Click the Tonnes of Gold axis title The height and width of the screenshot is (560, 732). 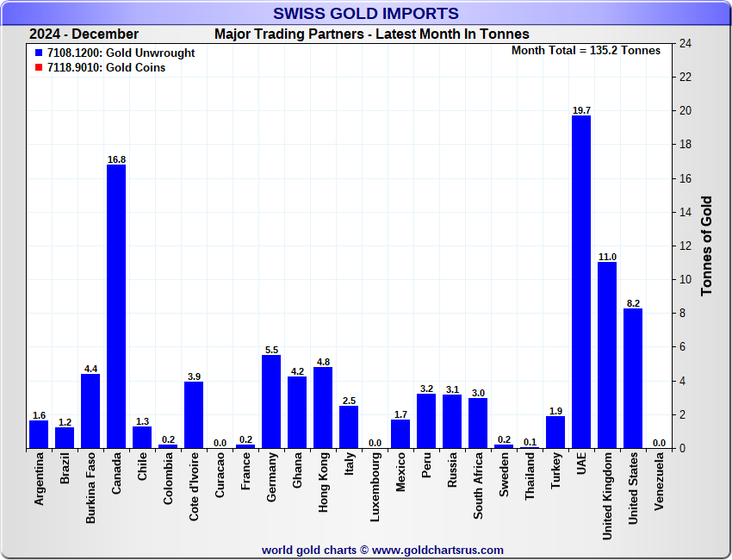pos(707,246)
